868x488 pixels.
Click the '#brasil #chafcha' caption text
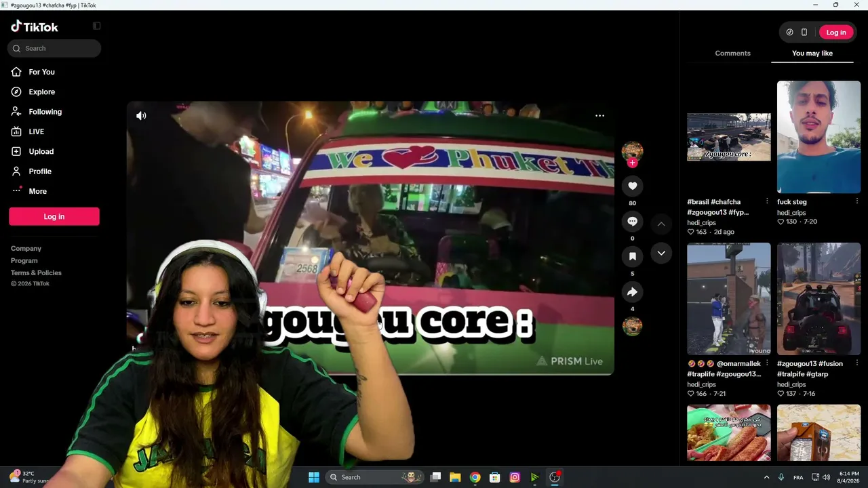click(x=718, y=207)
